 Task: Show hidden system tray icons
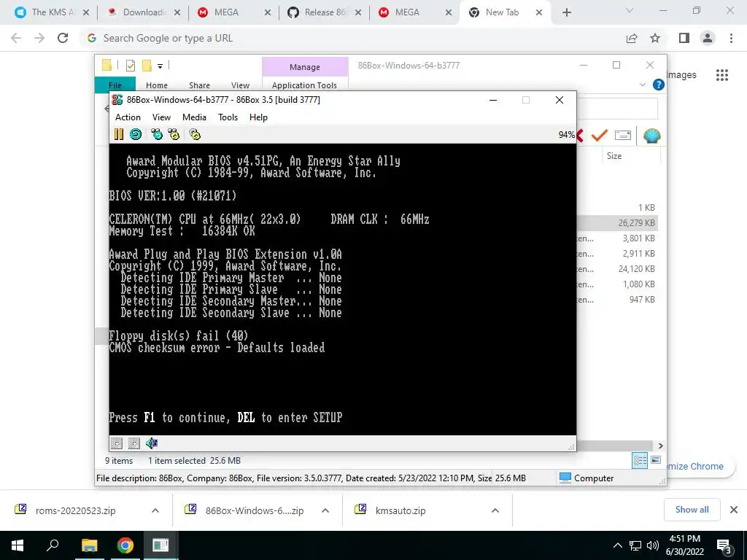[x=617, y=545]
